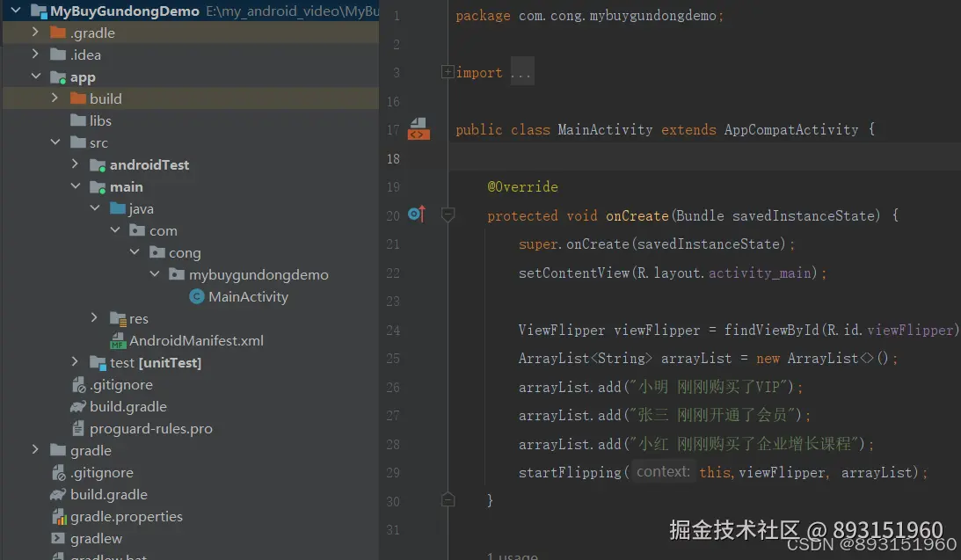The width and height of the screenshot is (961, 560).
Task: Click the proguard-rules.pro file icon
Action: click(78, 427)
